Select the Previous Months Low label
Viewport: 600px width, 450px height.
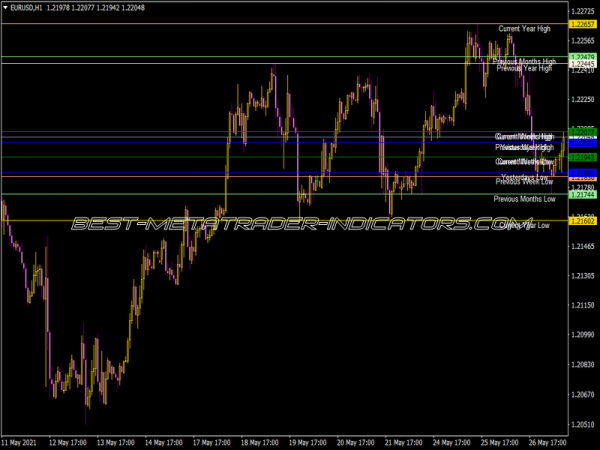coord(524,199)
